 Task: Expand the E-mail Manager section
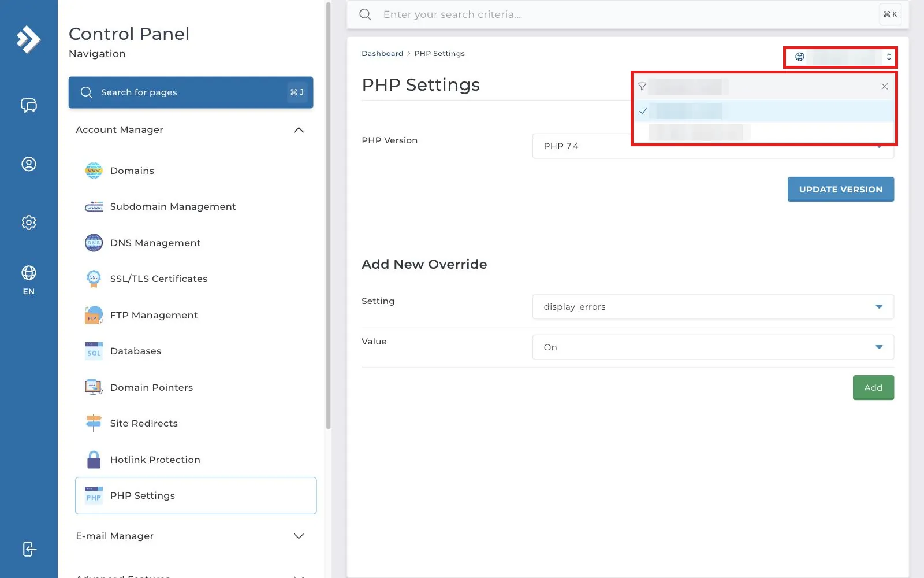click(190, 536)
